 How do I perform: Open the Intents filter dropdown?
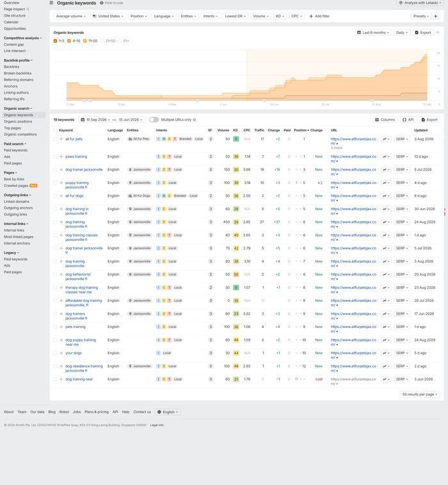[x=211, y=16]
